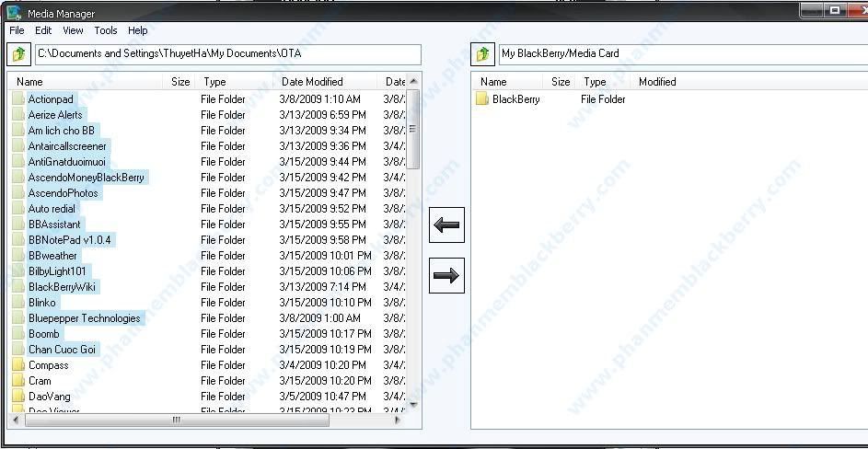Click the horizontal scrollbar right arrow

pos(398,420)
